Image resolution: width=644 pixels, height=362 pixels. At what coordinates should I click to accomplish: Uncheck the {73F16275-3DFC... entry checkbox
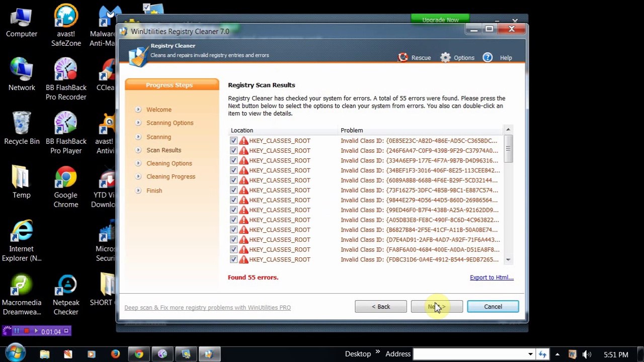(x=233, y=190)
